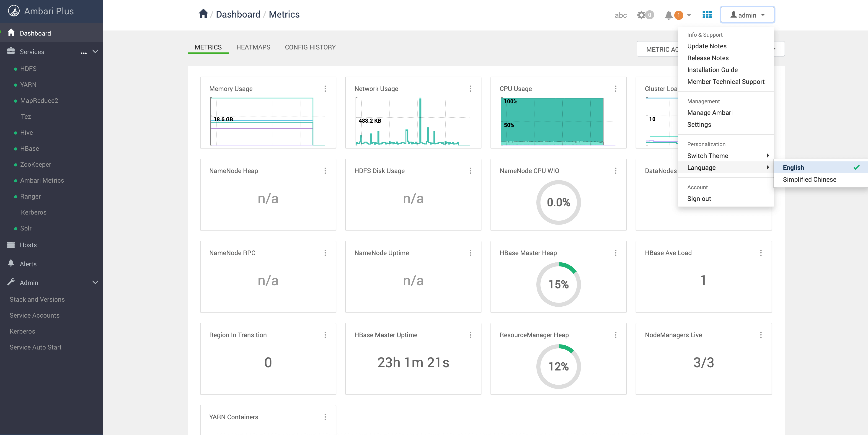Image resolution: width=868 pixels, height=435 pixels.
Task: Open the blue grid views icon
Action: pos(707,15)
